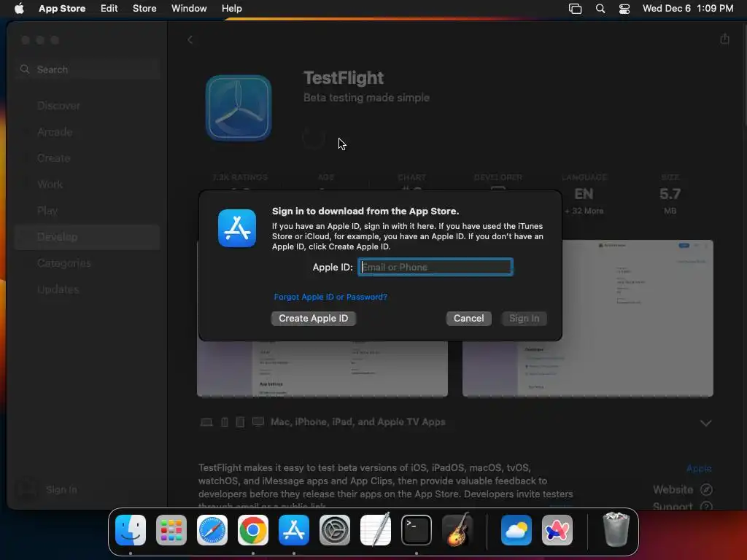Click the Apple developer link

(699, 469)
